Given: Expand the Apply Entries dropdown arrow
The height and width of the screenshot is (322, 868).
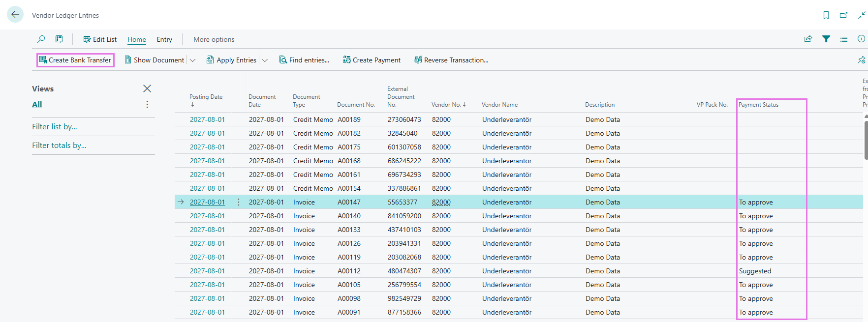Looking at the screenshot, I should (265, 60).
